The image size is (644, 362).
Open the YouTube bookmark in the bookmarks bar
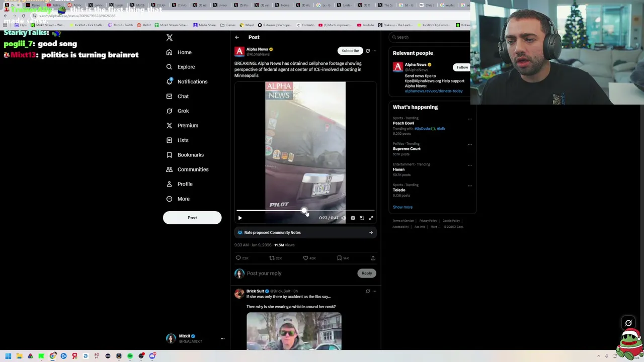[x=366, y=25]
